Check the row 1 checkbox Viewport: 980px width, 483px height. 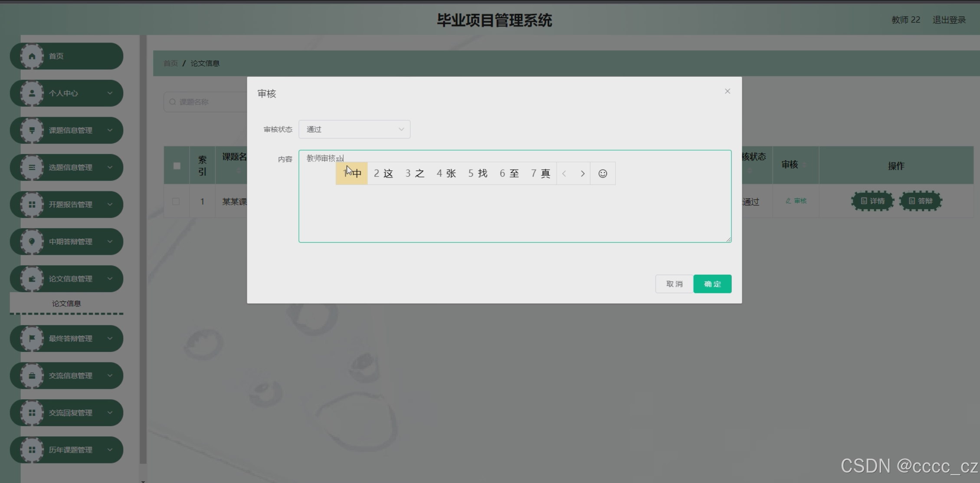[176, 201]
